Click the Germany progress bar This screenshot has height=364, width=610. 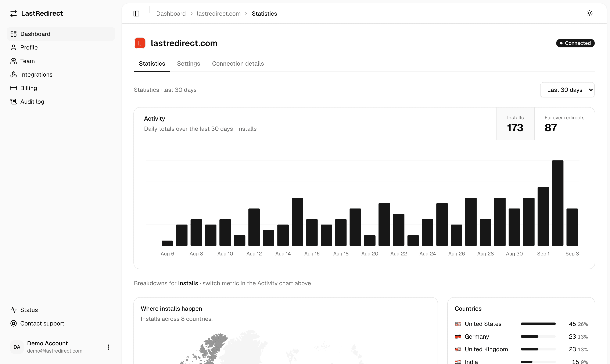pyautogui.click(x=538, y=336)
